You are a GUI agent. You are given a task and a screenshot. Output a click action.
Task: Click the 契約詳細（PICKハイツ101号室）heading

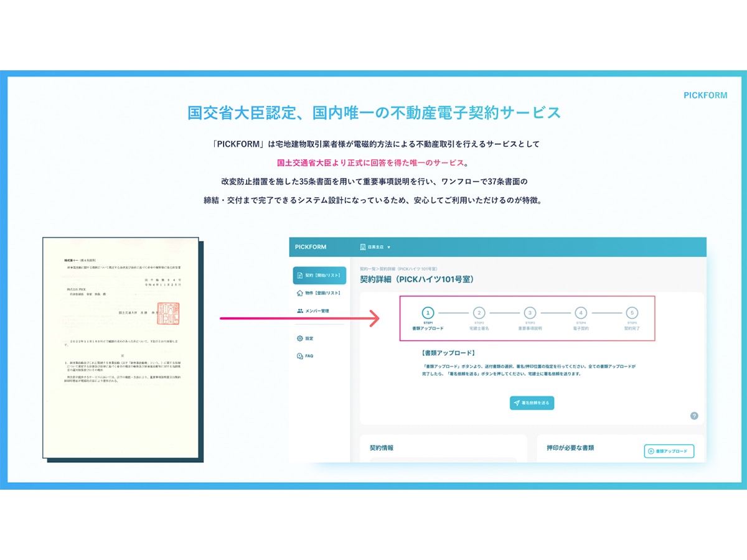[x=417, y=279]
